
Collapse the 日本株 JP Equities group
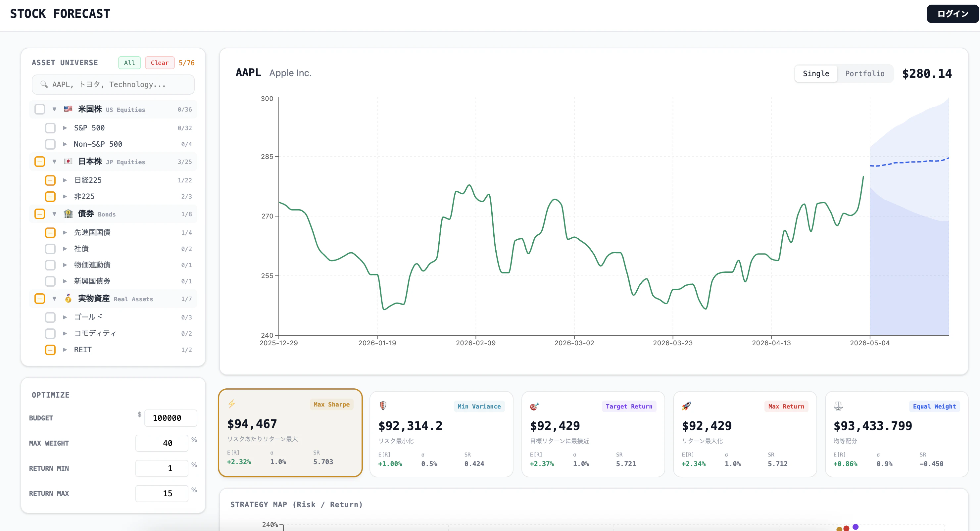tap(54, 162)
